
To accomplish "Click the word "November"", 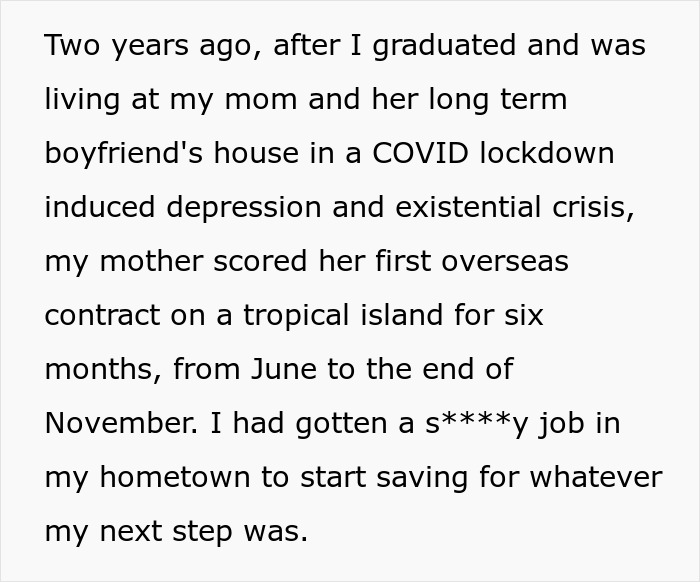I will coord(119,424).
